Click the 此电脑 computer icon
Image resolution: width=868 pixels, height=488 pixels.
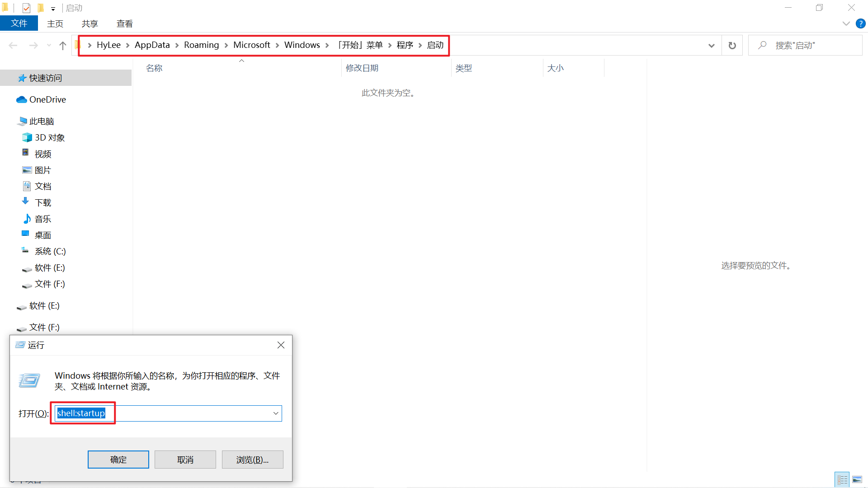(x=22, y=121)
